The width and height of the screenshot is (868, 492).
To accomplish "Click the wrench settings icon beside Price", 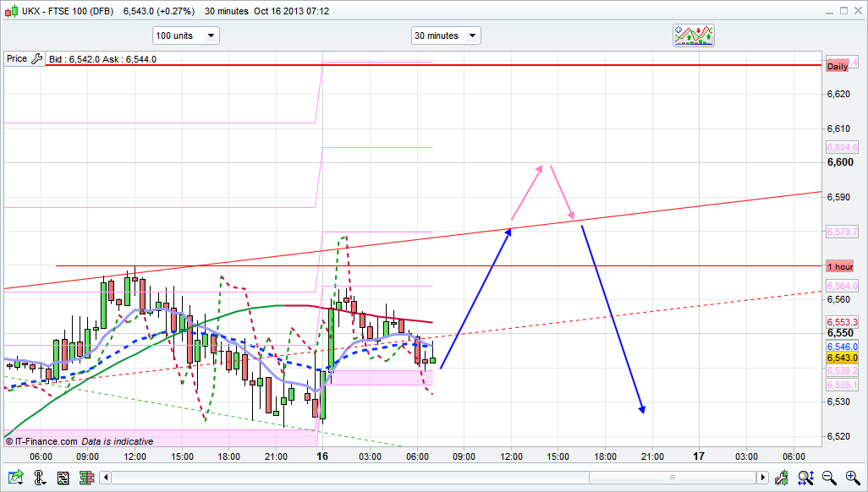I will pyautogui.click(x=36, y=59).
